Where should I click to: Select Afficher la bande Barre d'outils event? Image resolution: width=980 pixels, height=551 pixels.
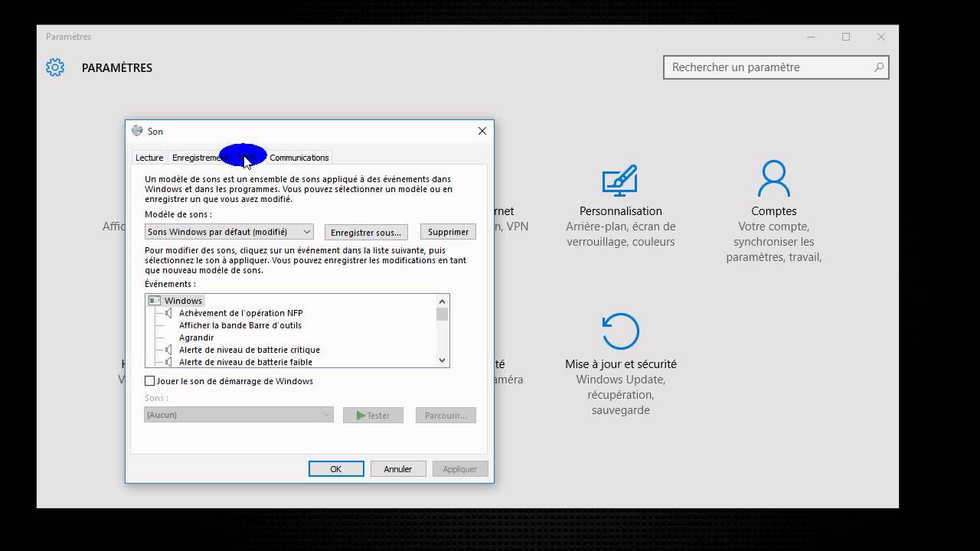[x=240, y=325]
